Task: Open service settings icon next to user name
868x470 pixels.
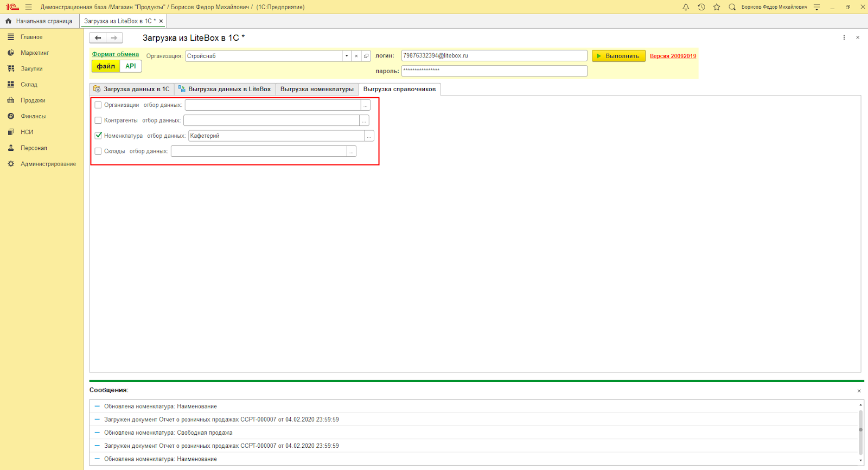Action: click(816, 7)
